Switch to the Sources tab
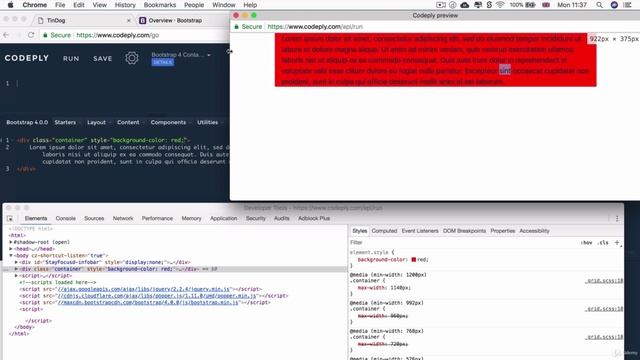The width and height of the screenshot is (640, 360). point(94,219)
